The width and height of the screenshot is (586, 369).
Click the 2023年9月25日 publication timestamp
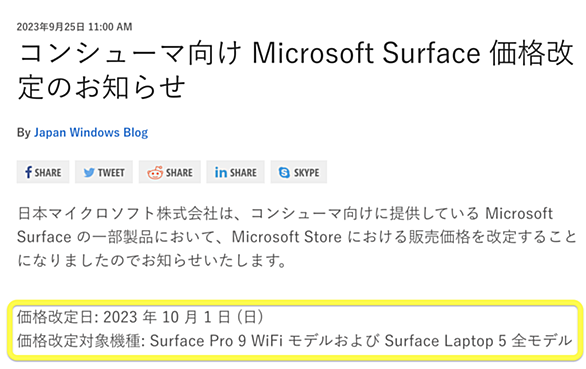coord(74,27)
